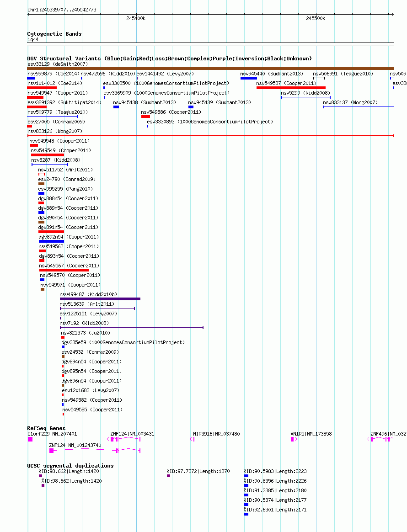407x532 pixels.
Task: Click the VN1R5|NM_173858 gene label
Action: (x=311, y=434)
